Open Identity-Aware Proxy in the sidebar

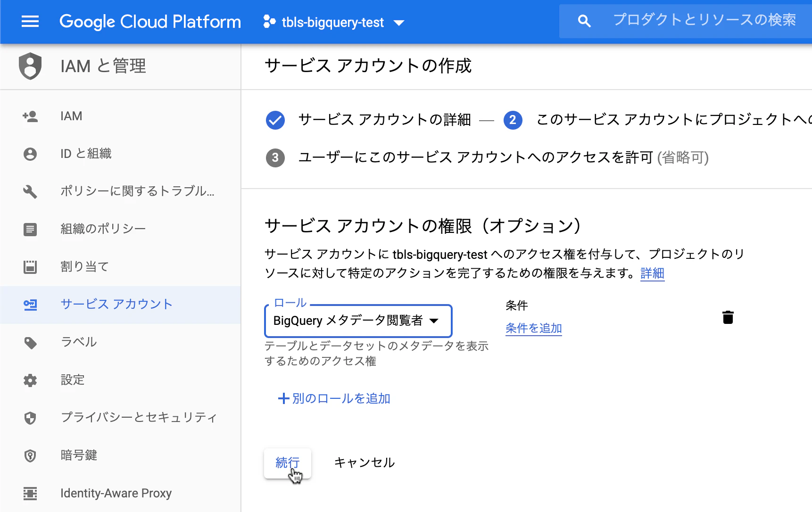click(120, 494)
